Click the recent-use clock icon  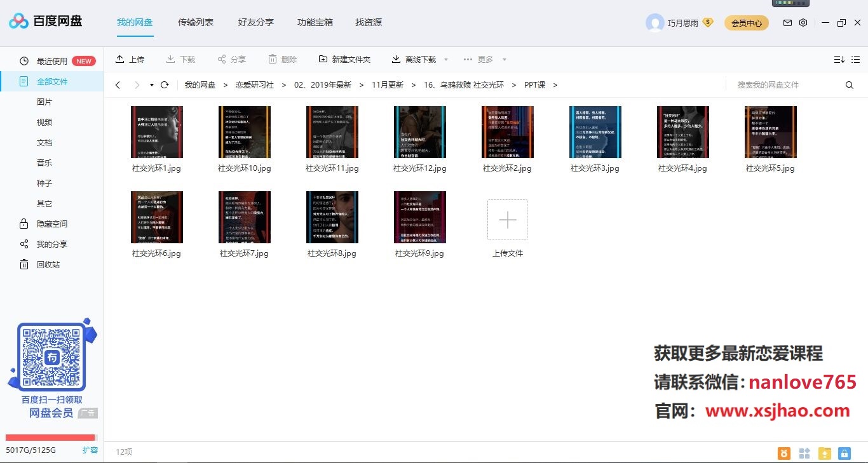click(24, 61)
